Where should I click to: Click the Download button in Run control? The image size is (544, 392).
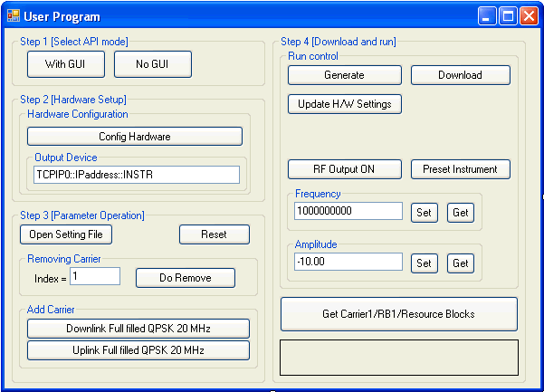[x=460, y=75]
